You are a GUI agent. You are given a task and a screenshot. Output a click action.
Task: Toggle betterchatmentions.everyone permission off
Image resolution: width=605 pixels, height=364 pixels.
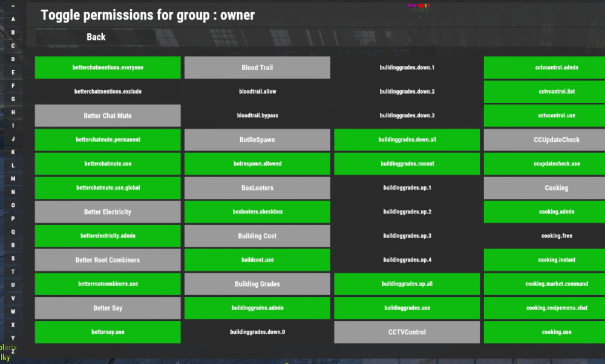click(108, 68)
